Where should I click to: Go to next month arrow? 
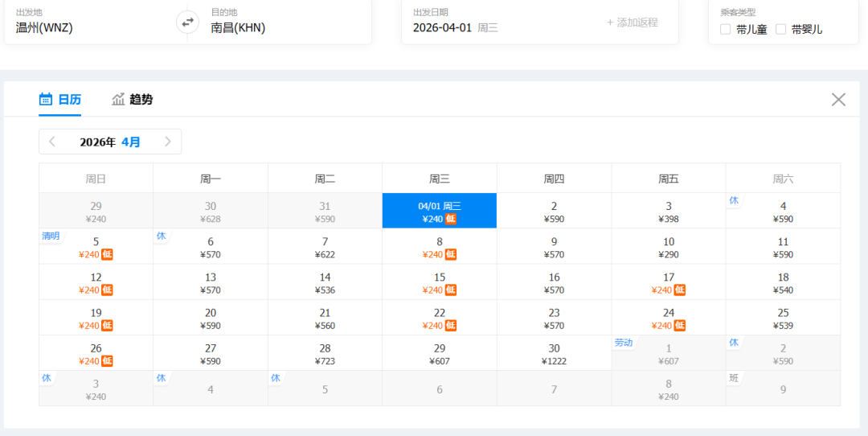pos(168,142)
